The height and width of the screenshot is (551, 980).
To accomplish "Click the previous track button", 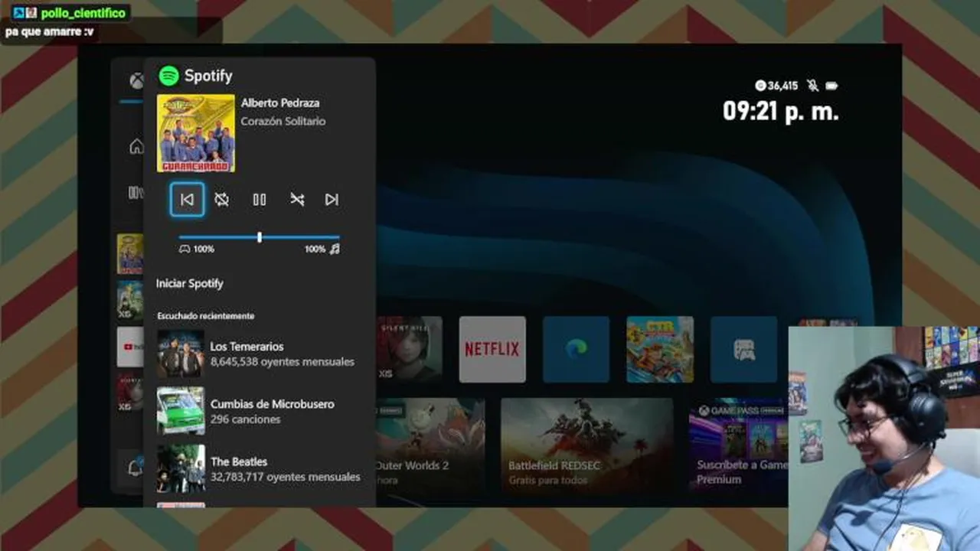I will [187, 200].
